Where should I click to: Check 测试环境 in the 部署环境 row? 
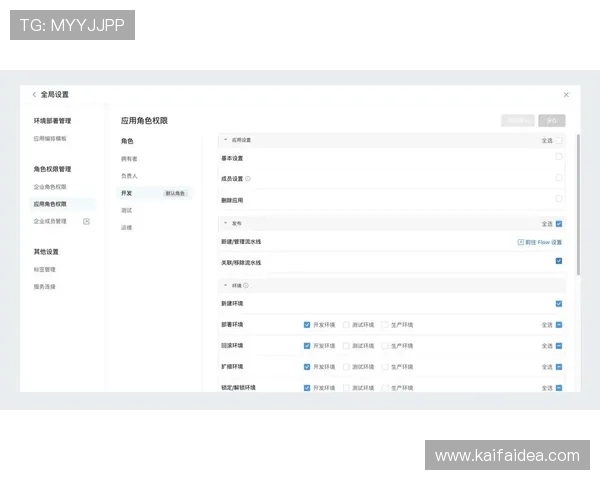(346, 325)
